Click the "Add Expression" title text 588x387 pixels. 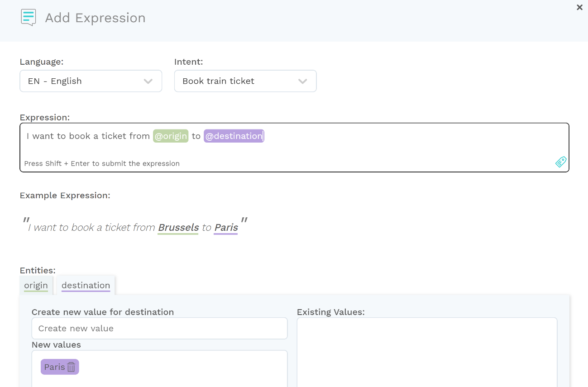tap(96, 18)
